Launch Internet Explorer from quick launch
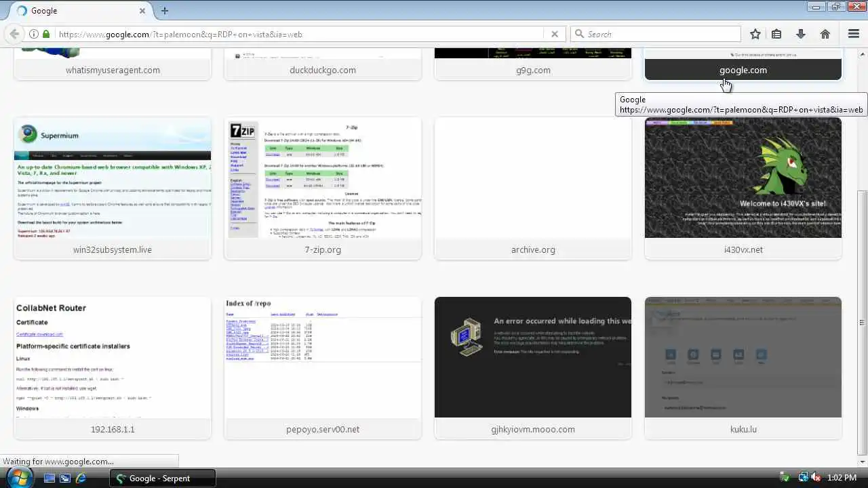Screen dimensions: 868x488 pos(81,478)
